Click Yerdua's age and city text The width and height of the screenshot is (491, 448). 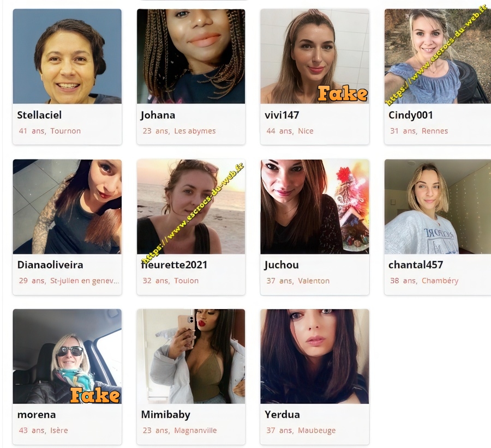(x=301, y=431)
